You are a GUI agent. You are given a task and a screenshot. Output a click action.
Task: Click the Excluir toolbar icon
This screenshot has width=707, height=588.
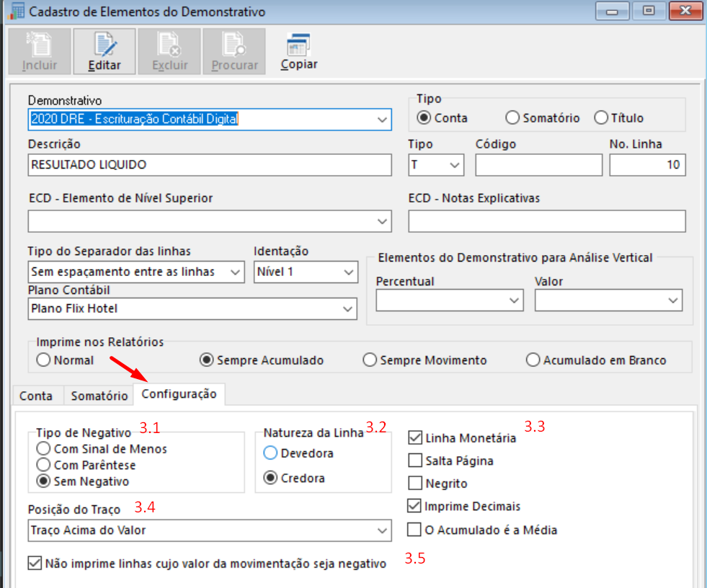[x=169, y=51]
